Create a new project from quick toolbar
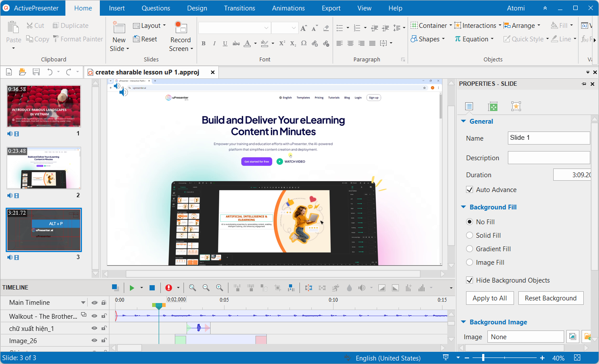Viewport: 599px width, 364px height. tap(9, 72)
